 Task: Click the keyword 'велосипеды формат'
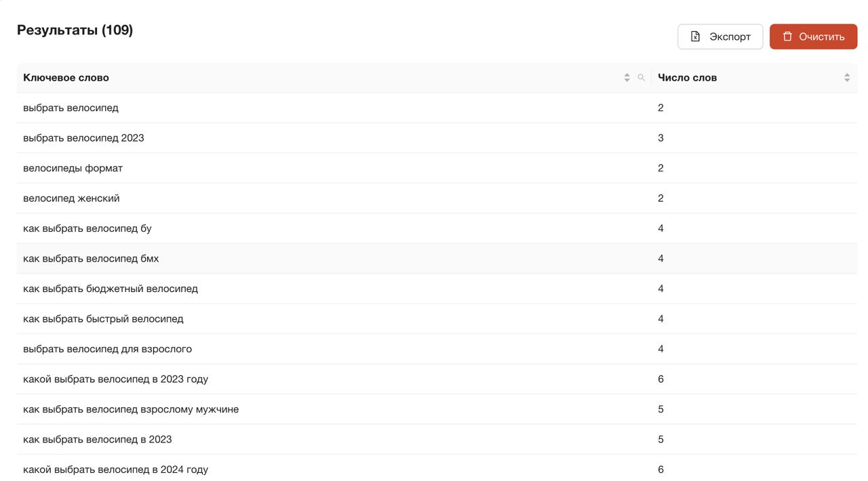pyautogui.click(x=73, y=168)
